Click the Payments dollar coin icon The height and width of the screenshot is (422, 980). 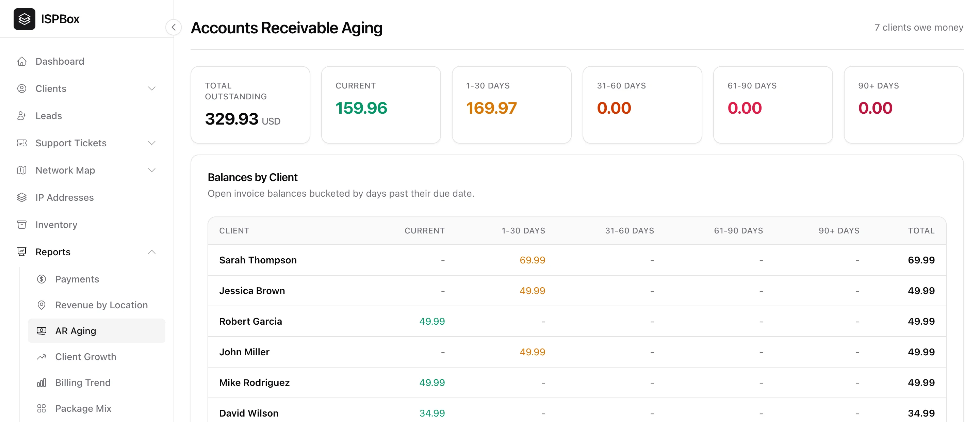(42, 279)
